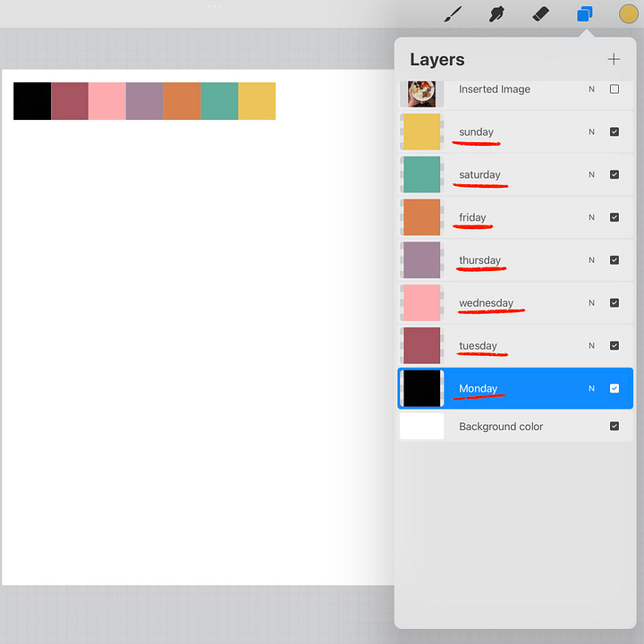Click the sunday layer name
This screenshot has width=644, height=644.
point(476,131)
